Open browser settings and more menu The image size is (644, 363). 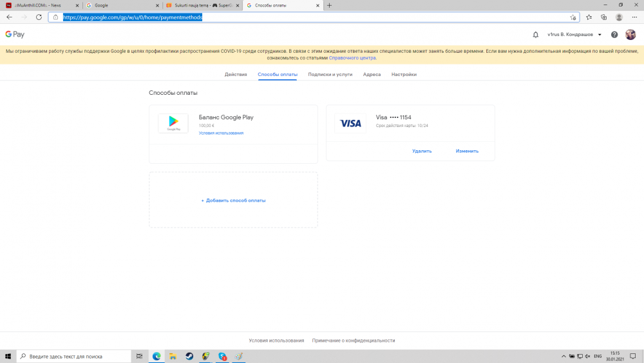pos(634,17)
